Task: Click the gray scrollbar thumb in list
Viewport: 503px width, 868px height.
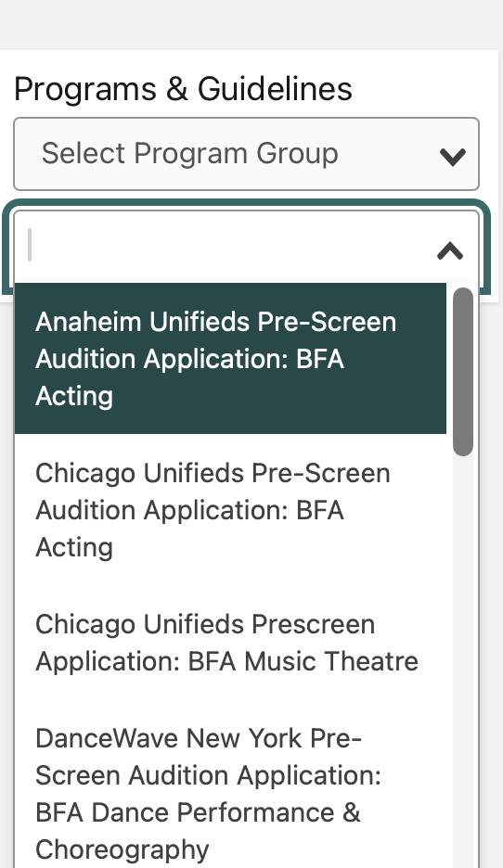Action: pyautogui.click(x=463, y=372)
